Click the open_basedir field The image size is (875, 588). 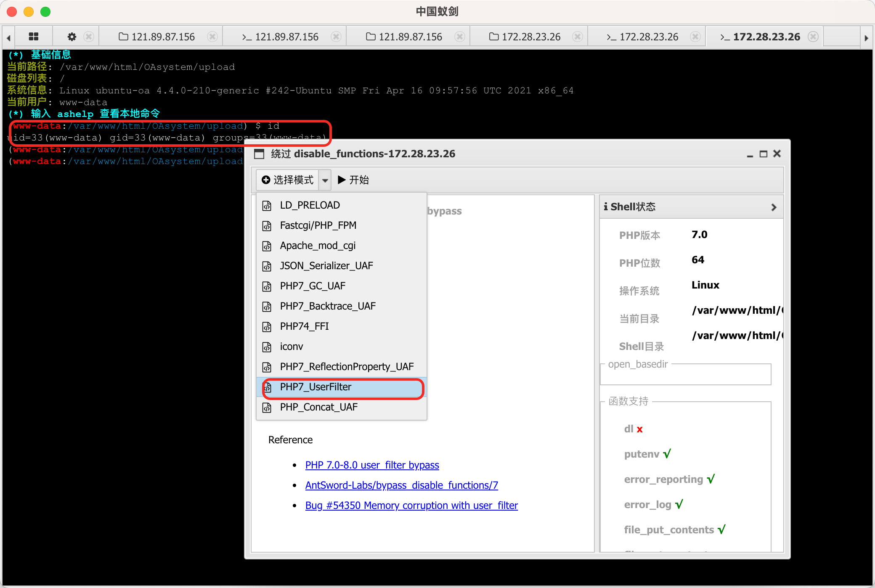point(686,376)
